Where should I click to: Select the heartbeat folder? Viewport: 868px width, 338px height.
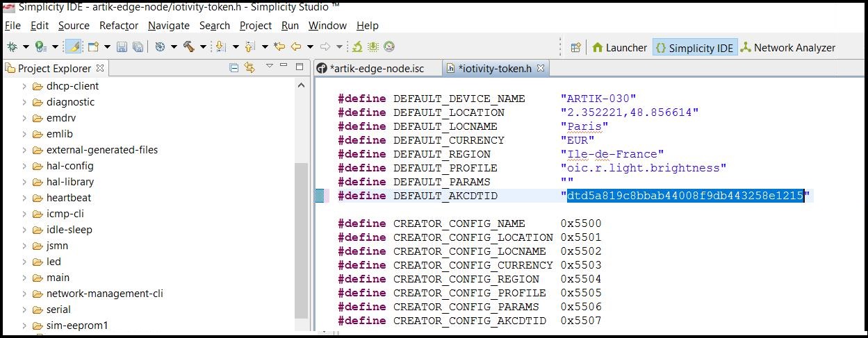coord(68,198)
